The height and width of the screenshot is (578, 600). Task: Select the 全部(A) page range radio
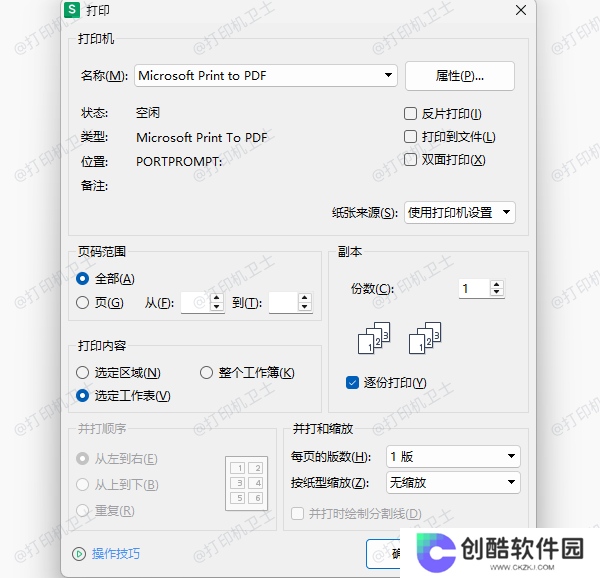click(x=82, y=278)
